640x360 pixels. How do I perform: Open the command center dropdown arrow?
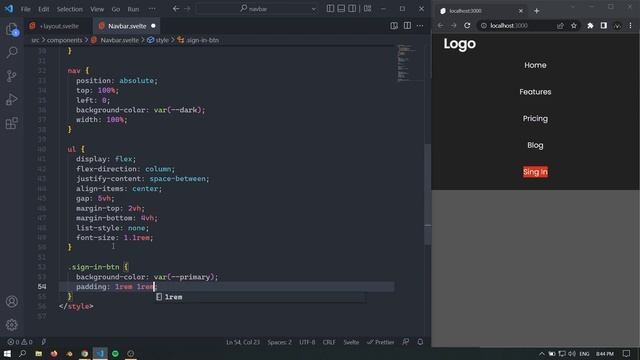313,9
